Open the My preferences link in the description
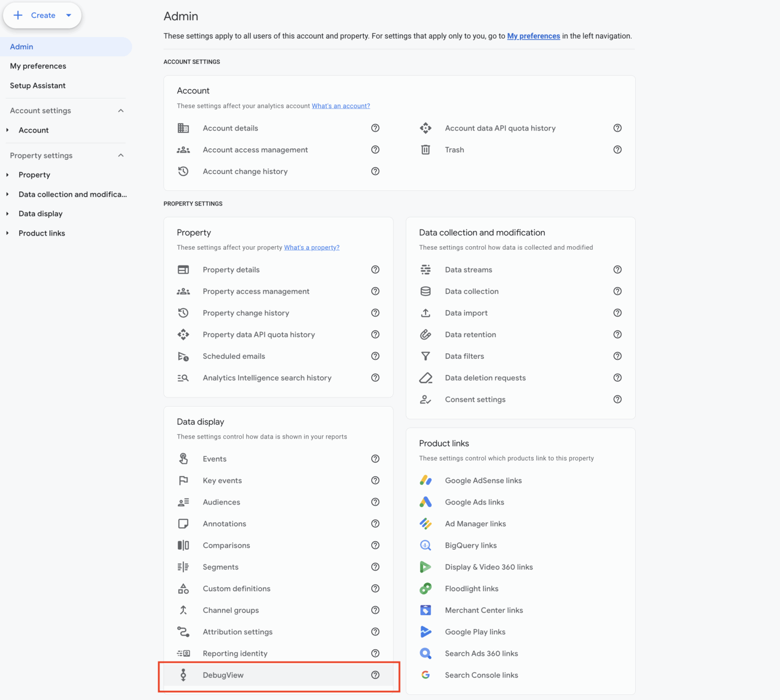780x700 pixels. 533,36
